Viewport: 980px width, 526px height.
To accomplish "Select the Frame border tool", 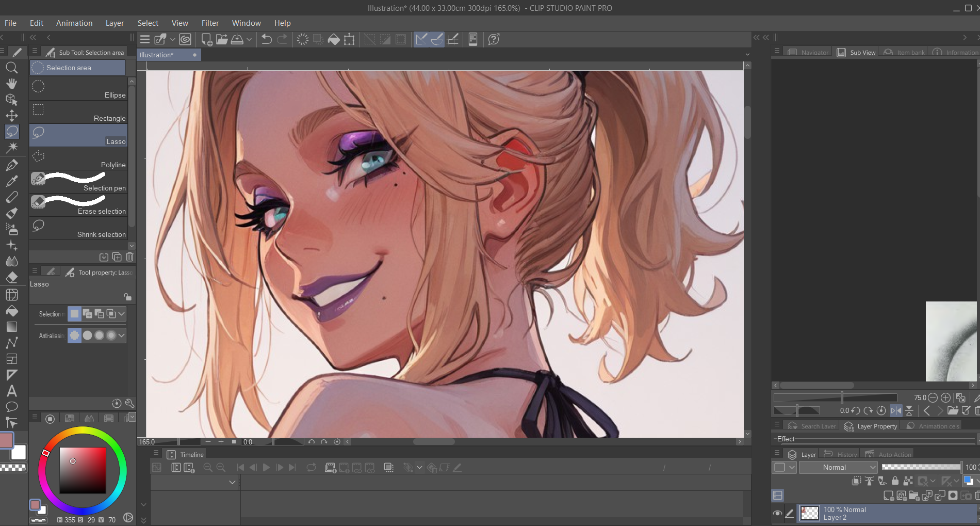I will (x=11, y=359).
